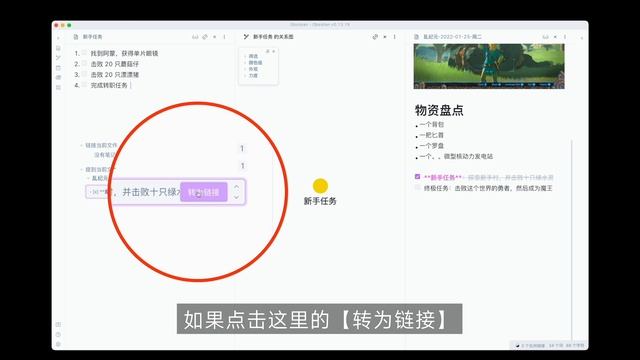640x360 pixels.
Task: Click the 微型核动力发电站 bullet item
Action: [456, 156]
